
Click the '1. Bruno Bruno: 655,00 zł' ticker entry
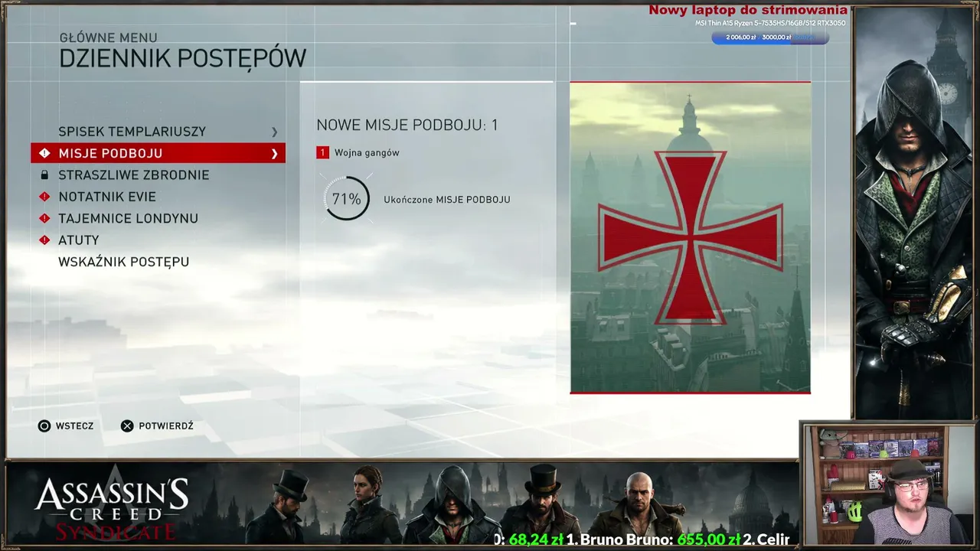[x=654, y=540]
